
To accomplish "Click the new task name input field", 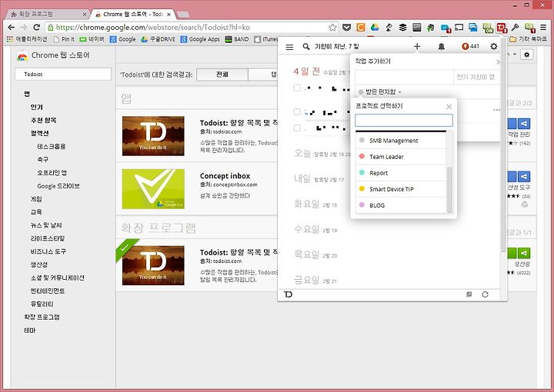I will point(404,77).
